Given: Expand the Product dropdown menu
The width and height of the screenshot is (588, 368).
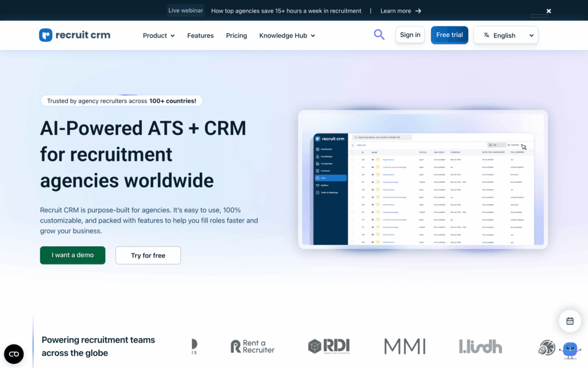Looking at the screenshot, I should click(158, 36).
